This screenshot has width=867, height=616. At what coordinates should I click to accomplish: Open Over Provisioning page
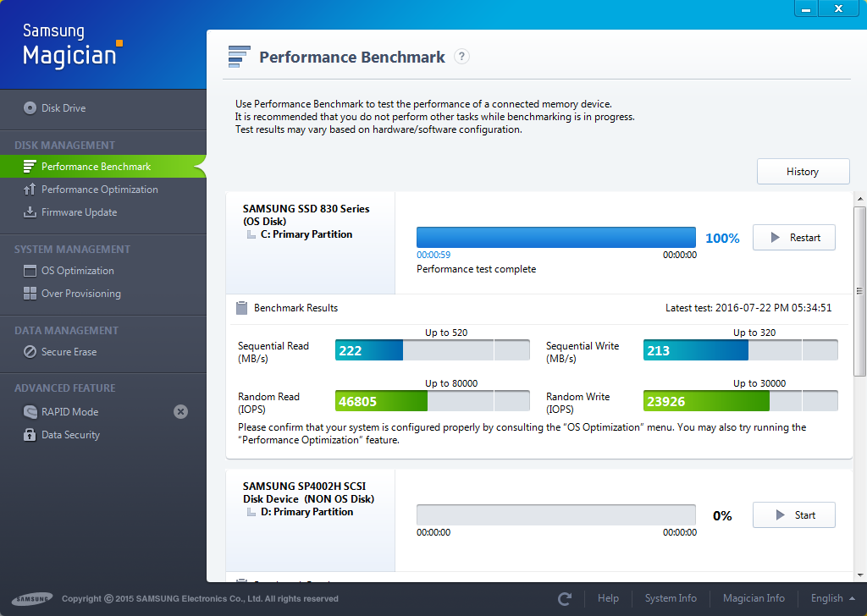[81, 294]
